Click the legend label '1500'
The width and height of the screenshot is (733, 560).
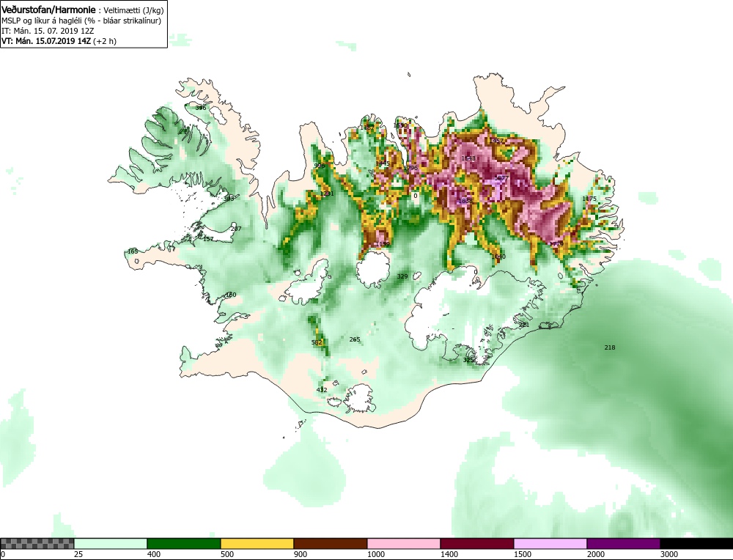(x=523, y=554)
